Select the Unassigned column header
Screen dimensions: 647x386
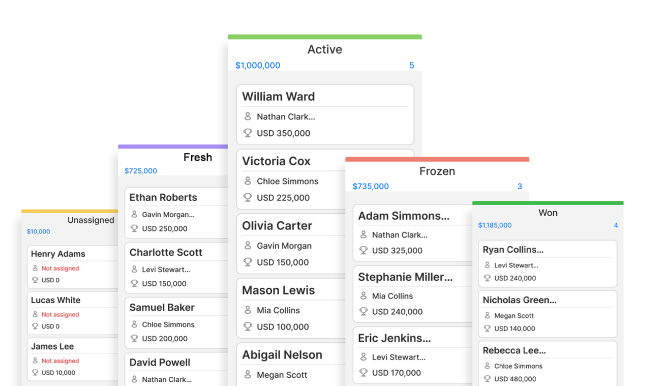pyautogui.click(x=91, y=220)
